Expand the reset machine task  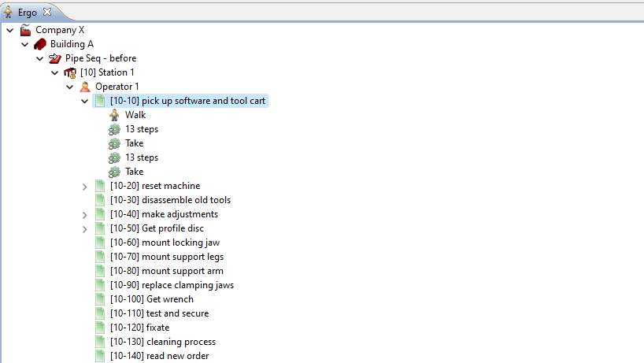[85, 186]
